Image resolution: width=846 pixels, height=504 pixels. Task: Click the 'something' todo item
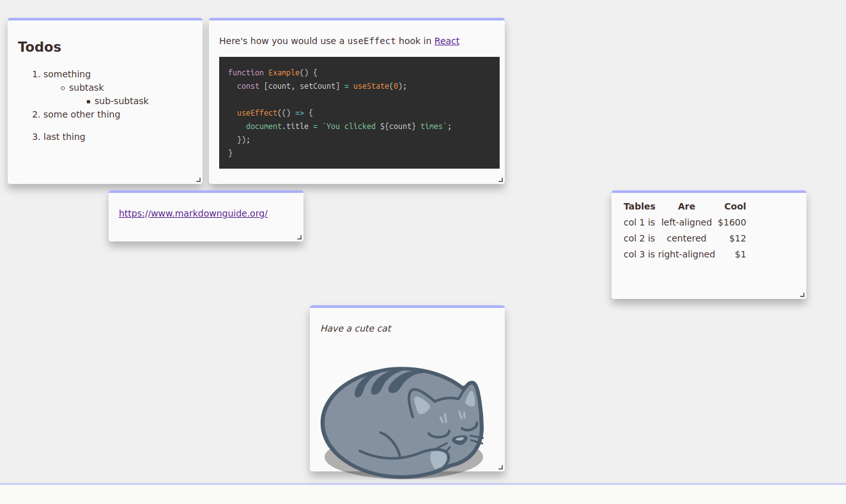coord(67,74)
